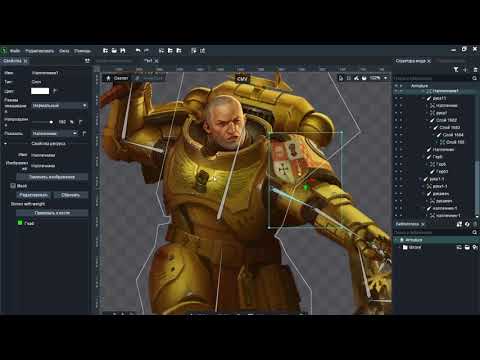Screen dimensions: 480x360
Task: Select the green Герб bone entry
Action: click(x=26, y=223)
